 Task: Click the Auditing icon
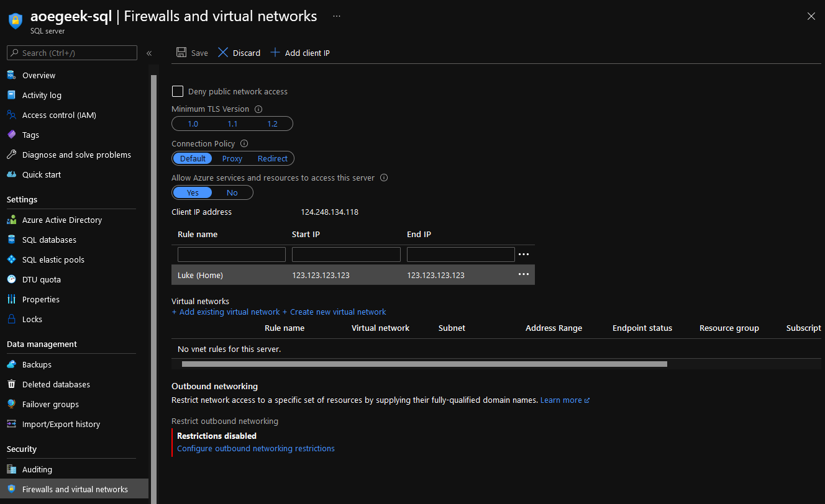pyautogui.click(x=11, y=469)
